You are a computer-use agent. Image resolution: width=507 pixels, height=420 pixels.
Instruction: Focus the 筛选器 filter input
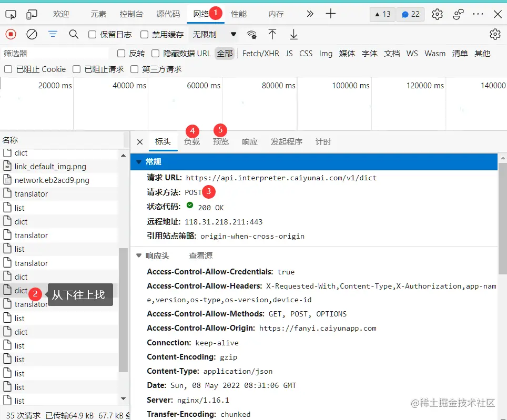(55, 53)
